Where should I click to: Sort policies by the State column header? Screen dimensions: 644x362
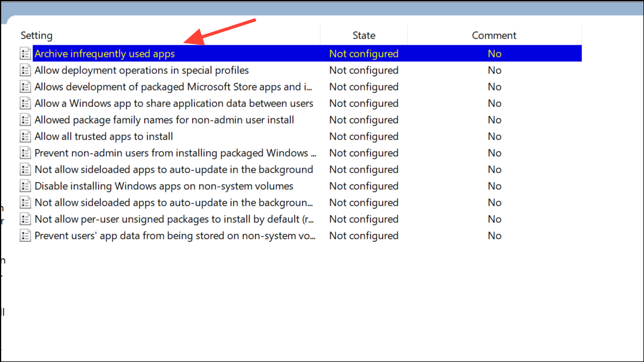point(364,35)
